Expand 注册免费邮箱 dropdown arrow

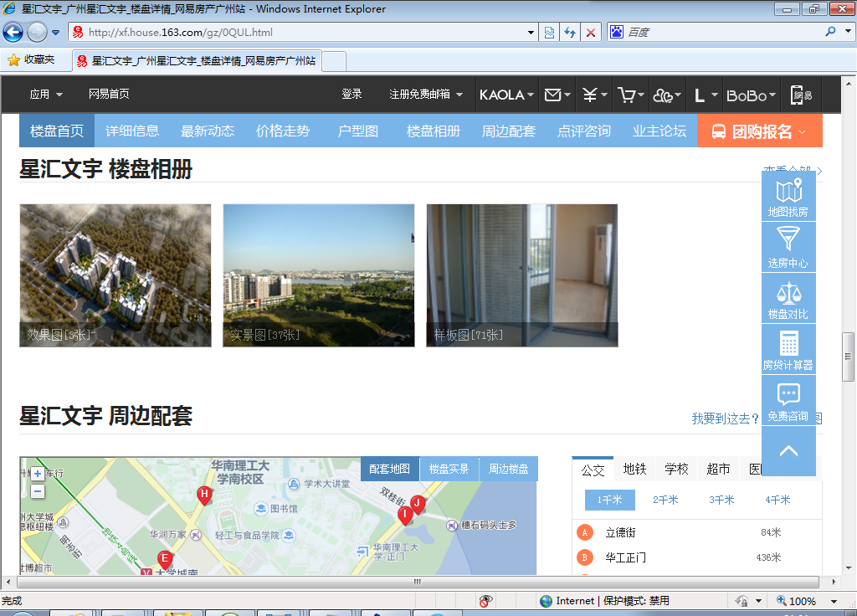point(459,95)
